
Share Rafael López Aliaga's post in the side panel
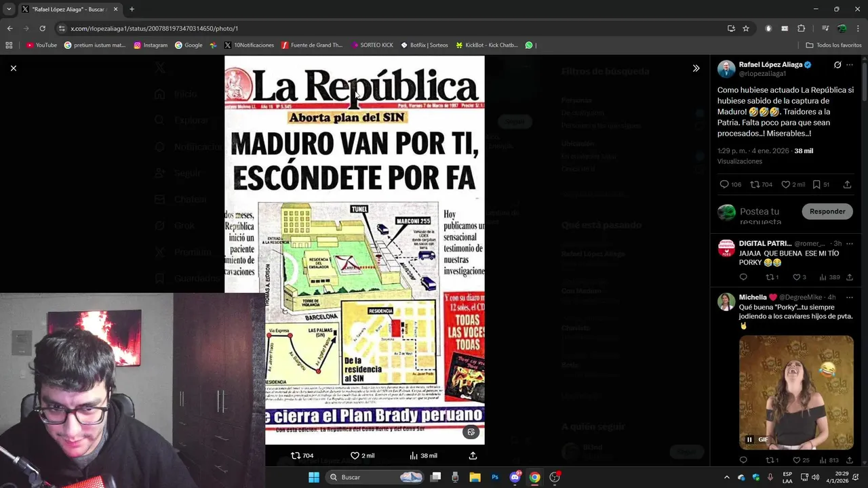click(847, 184)
